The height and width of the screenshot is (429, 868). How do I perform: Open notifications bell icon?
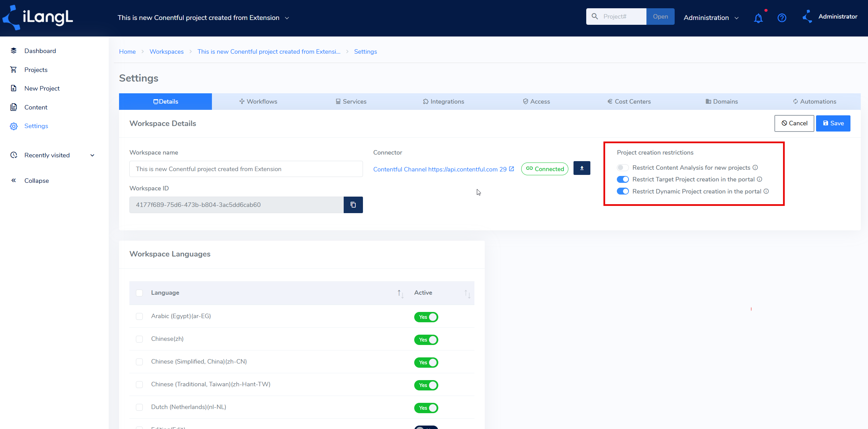758,18
